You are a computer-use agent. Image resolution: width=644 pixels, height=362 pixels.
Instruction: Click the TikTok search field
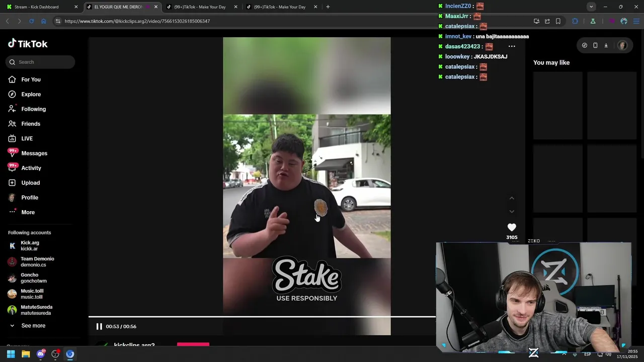point(40,62)
